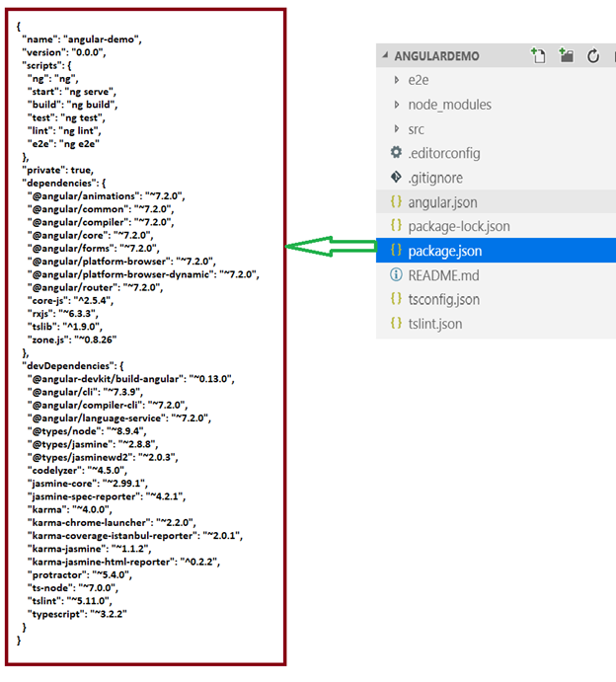Select the package.json file
This screenshot has height=682, width=616.
coord(444,251)
